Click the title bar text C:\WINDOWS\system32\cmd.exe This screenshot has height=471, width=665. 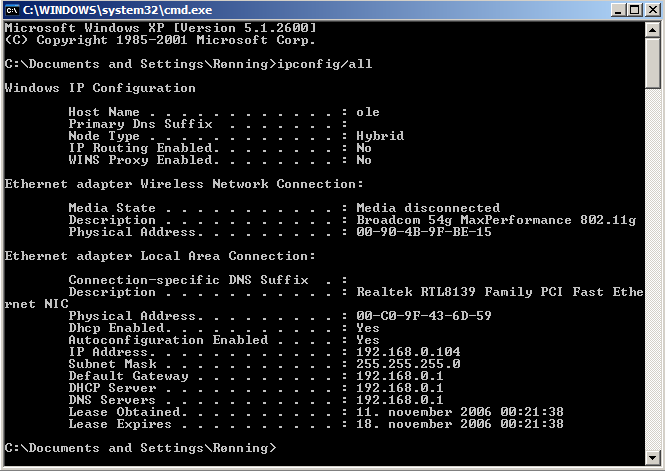117,10
